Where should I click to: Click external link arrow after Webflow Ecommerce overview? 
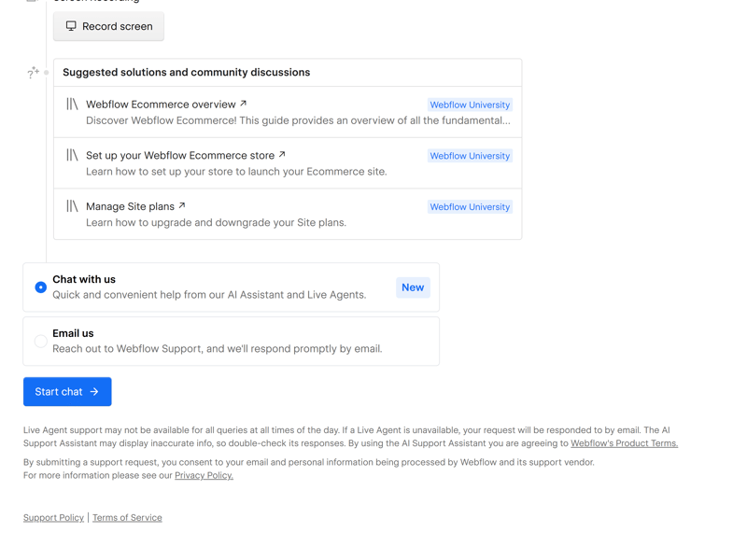coord(244,104)
